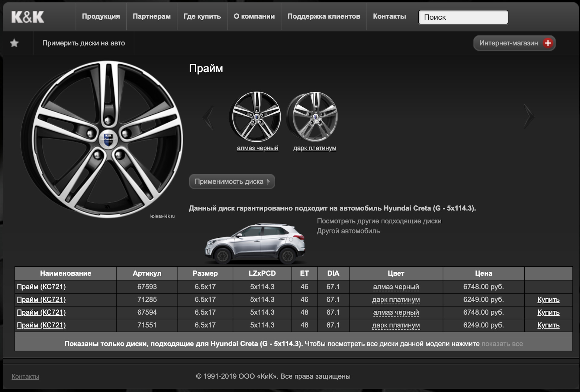Click the K&K logo in the header

(x=27, y=17)
